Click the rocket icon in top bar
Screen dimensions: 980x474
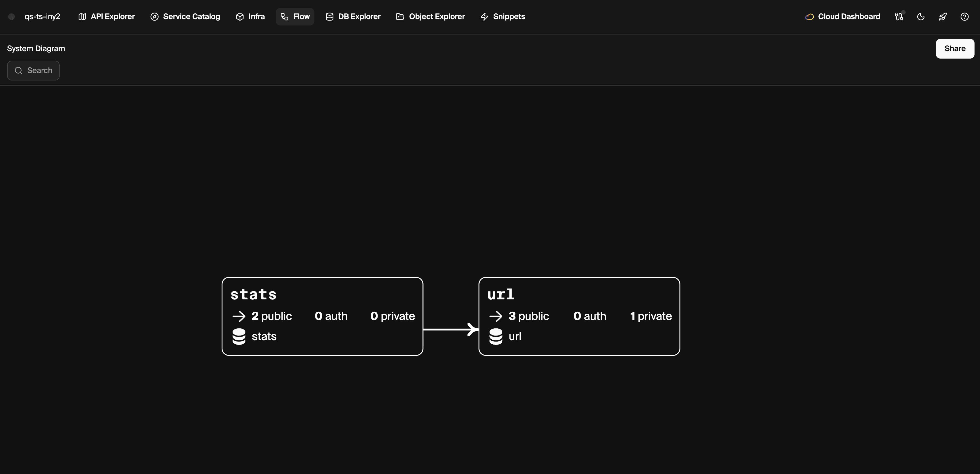click(942, 17)
